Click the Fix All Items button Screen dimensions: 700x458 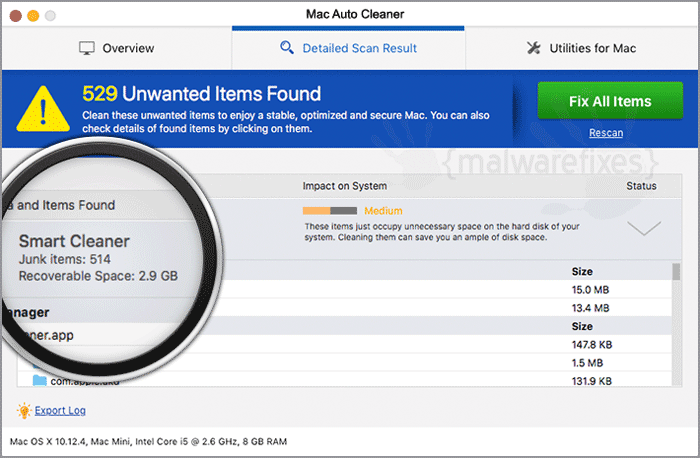[x=610, y=101]
